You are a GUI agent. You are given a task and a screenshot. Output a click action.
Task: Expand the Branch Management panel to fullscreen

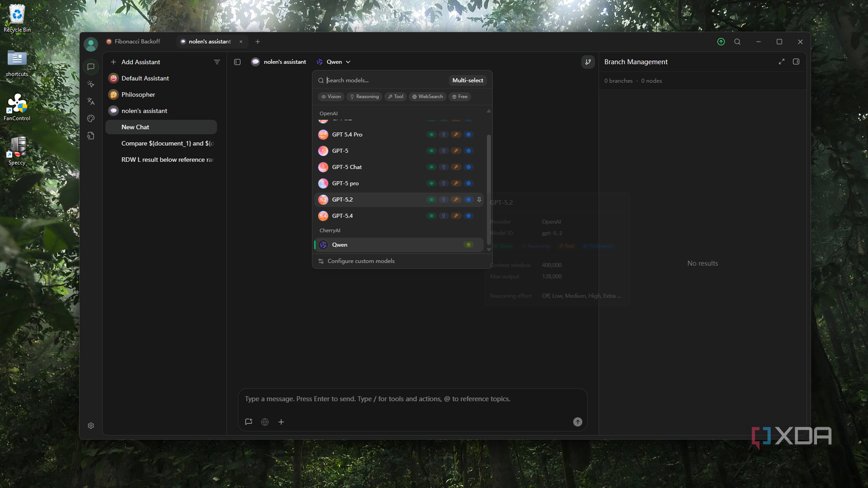pyautogui.click(x=782, y=61)
